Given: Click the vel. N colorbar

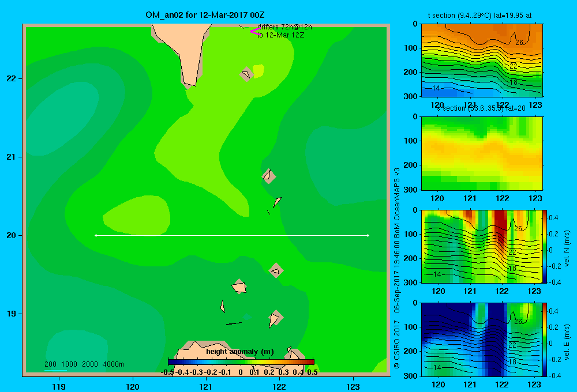Looking at the screenshot, I should pos(545,246).
